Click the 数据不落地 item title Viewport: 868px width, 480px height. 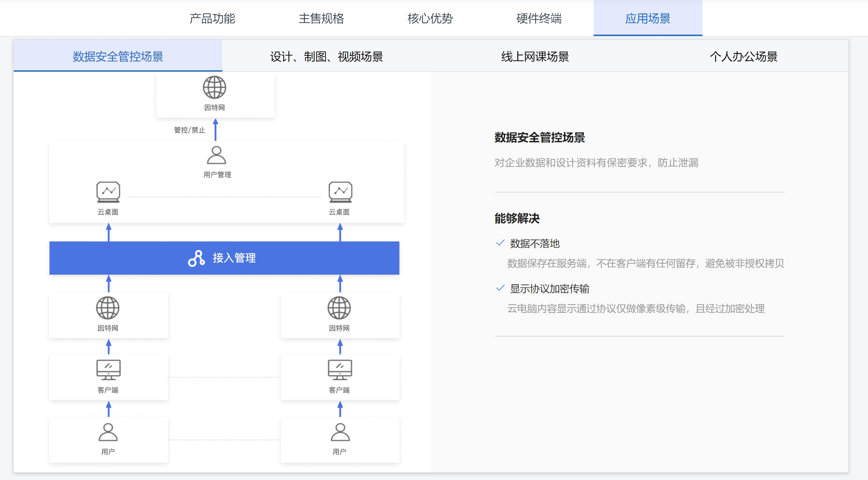[535, 243]
